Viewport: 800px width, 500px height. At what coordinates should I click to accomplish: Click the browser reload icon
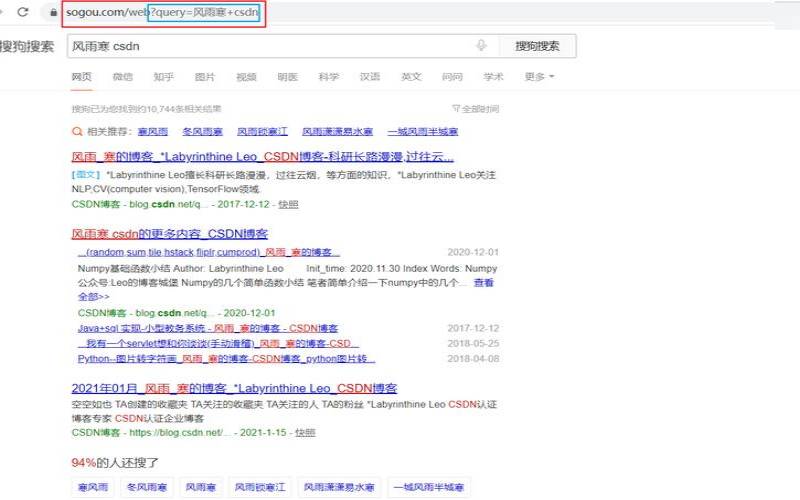[22, 14]
